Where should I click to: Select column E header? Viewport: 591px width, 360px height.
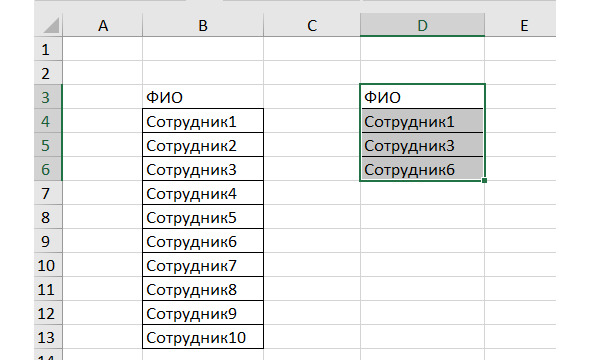click(524, 25)
